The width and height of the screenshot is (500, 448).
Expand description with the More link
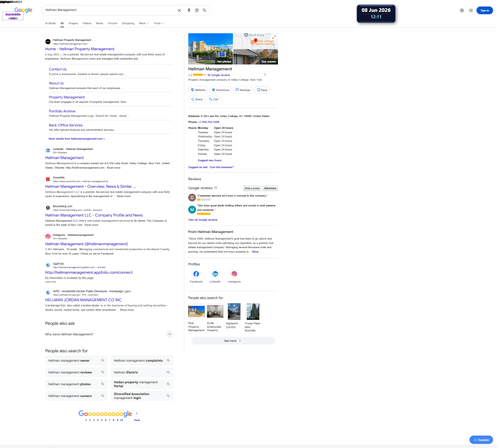click(255, 252)
